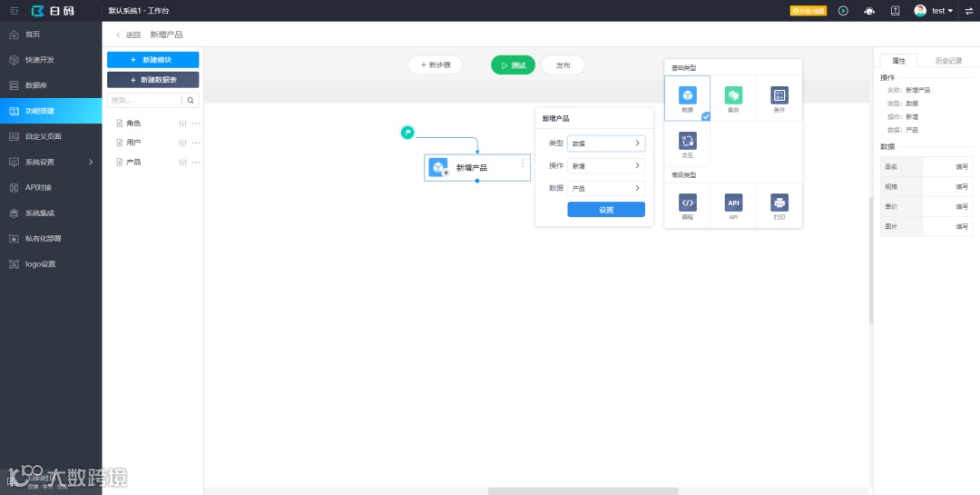The height and width of the screenshot is (495, 980).
Task: Select the 新增产品 step node
Action: [477, 168]
